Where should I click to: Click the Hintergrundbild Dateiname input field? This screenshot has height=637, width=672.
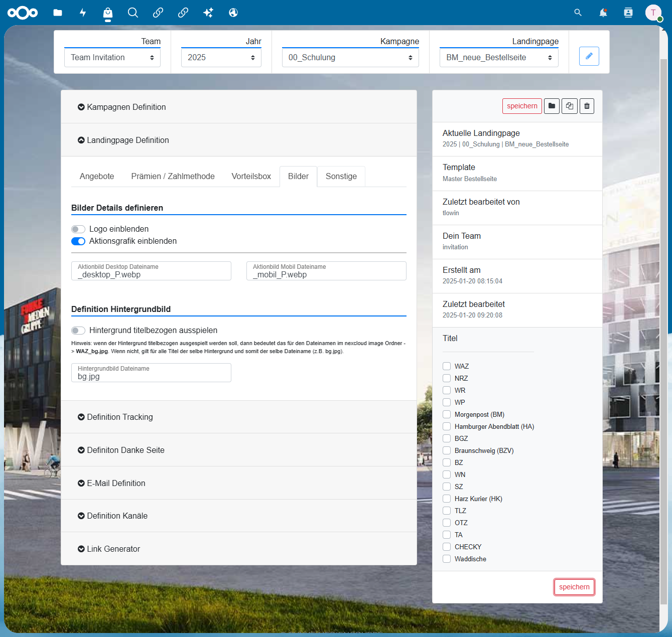pos(151,373)
